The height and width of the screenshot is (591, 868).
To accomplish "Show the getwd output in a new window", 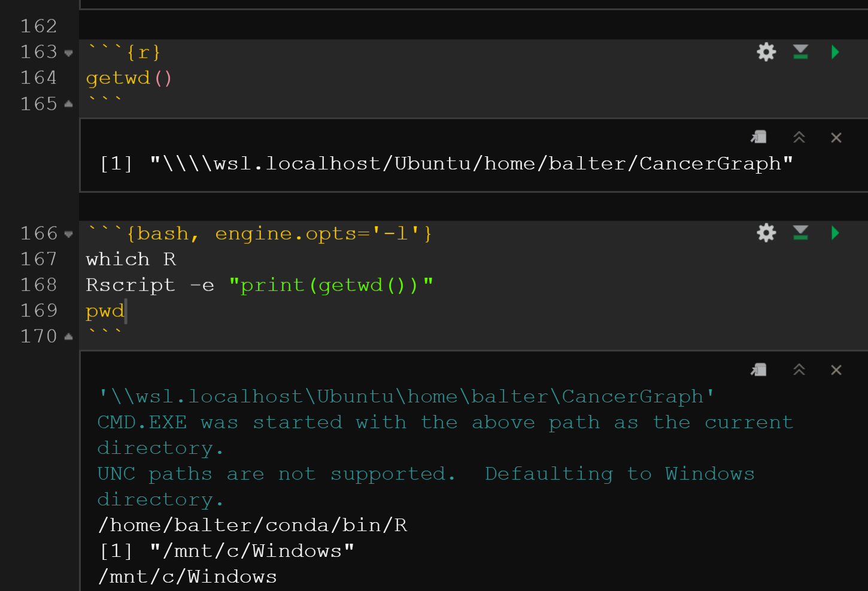I will tap(758, 137).
